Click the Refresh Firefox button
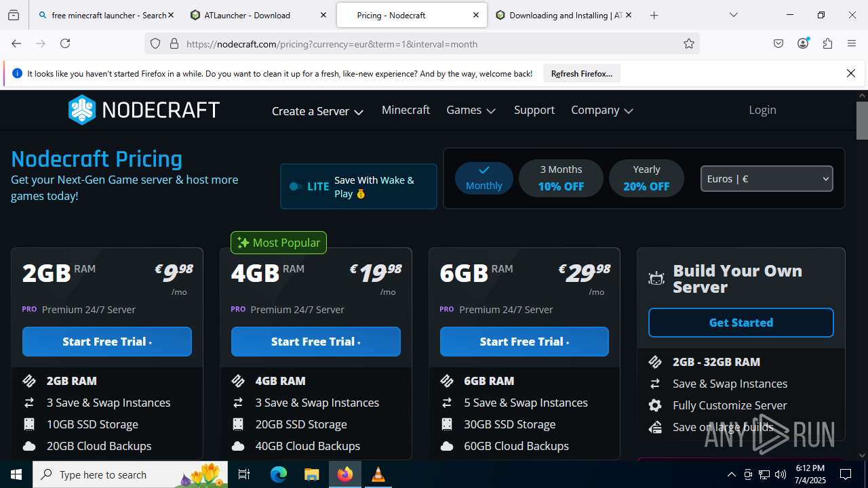 coord(582,74)
